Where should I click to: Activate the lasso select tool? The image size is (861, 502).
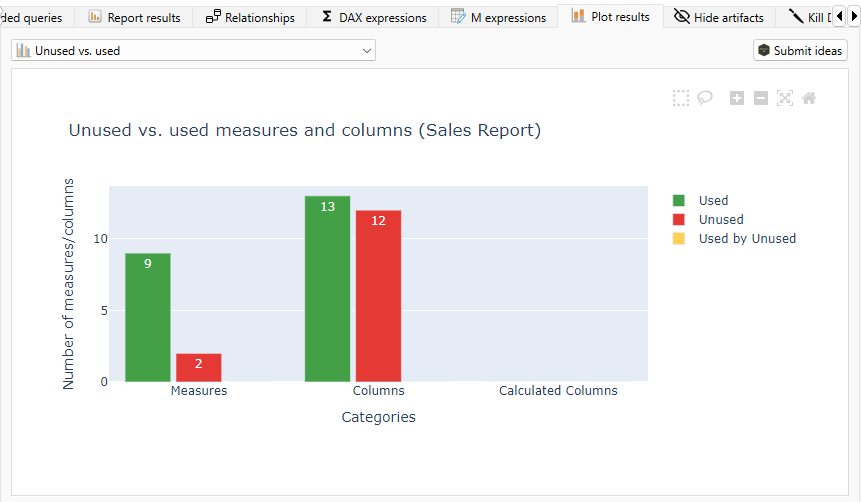tap(705, 98)
